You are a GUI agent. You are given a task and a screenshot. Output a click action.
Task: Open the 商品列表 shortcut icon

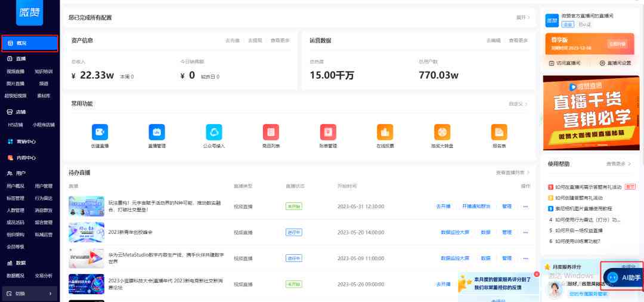(271, 132)
